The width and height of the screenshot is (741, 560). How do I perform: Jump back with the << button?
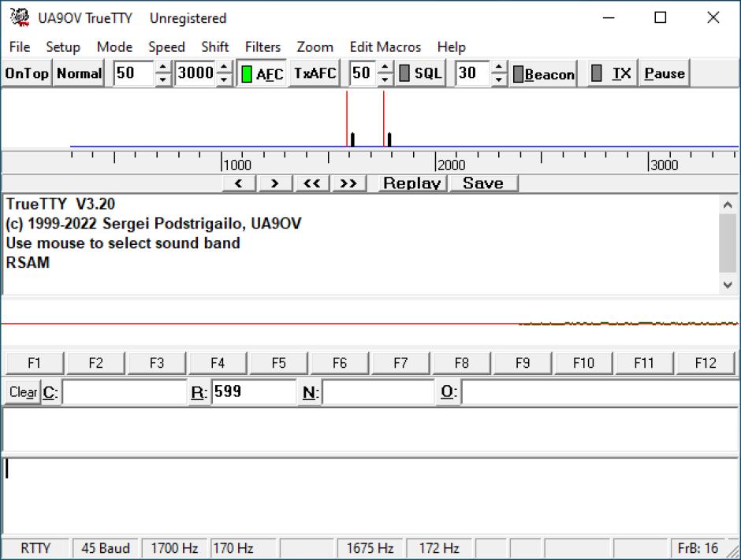(x=312, y=184)
